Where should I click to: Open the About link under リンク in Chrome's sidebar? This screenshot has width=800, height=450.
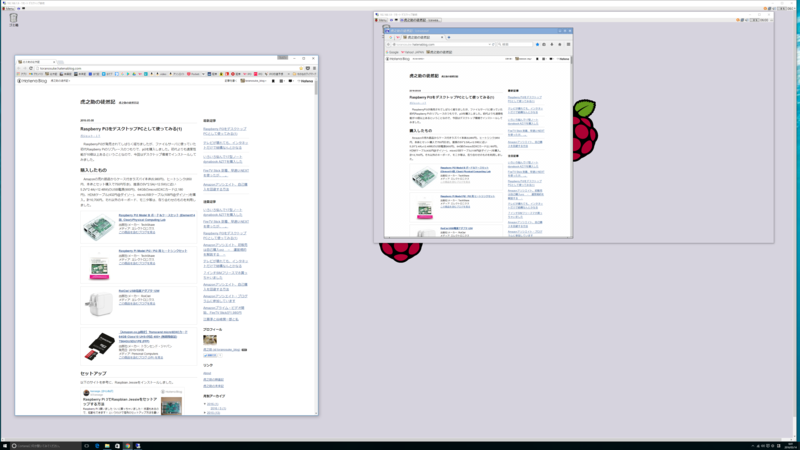[x=207, y=373]
